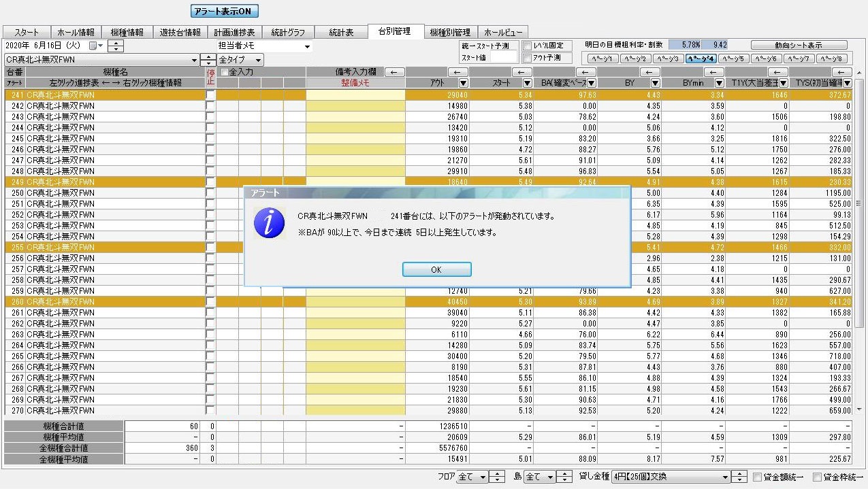This screenshot has width=868, height=489.
Task: Click the 動向シート表示 button
Action: click(x=798, y=46)
